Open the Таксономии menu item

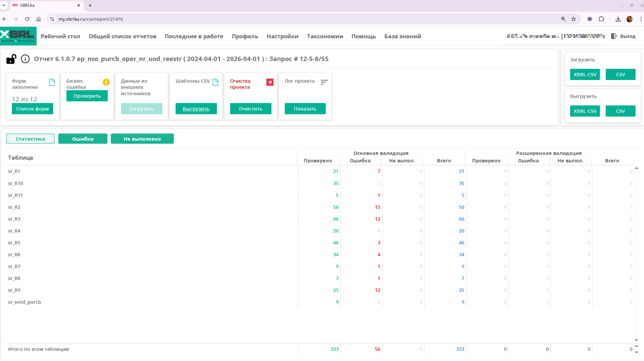click(x=325, y=36)
